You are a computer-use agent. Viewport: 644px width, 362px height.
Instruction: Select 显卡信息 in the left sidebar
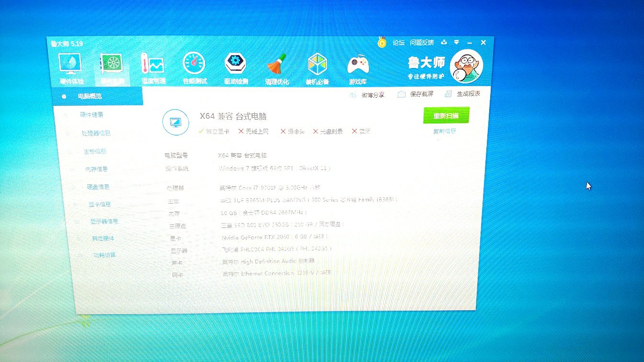(100, 204)
